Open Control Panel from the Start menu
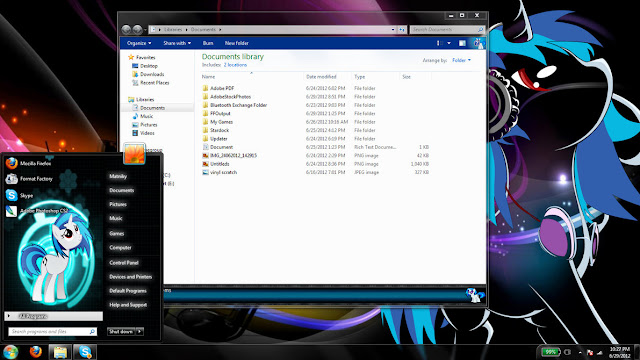 click(x=124, y=263)
